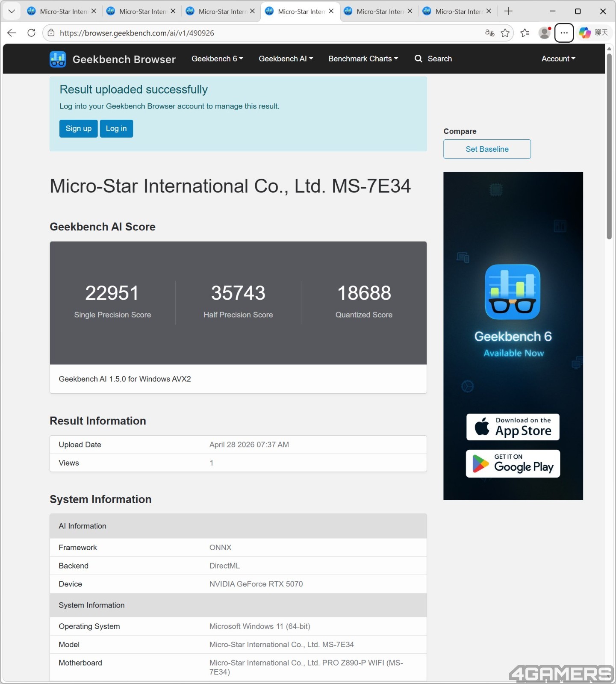View site information via the lock icon
Viewport: 616px width, 684px height.
[51, 33]
